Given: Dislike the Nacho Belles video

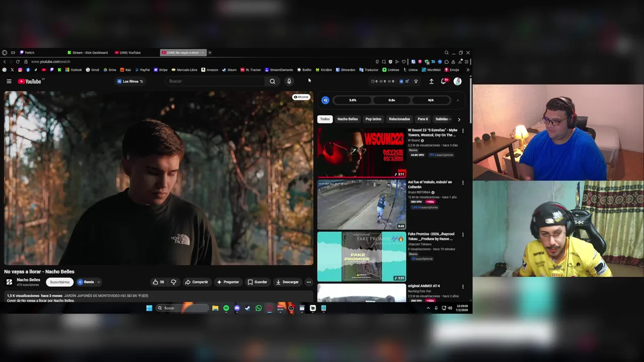Looking at the screenshot, I should click(174, 282).
